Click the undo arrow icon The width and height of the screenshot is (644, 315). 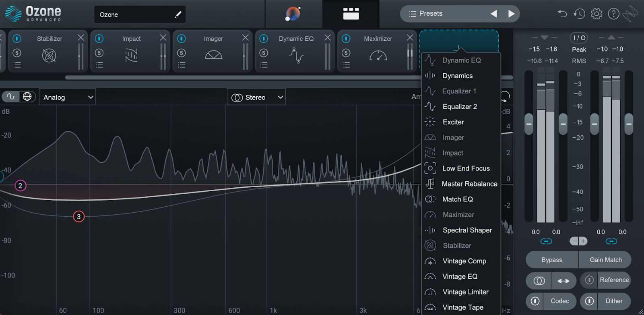562,14
